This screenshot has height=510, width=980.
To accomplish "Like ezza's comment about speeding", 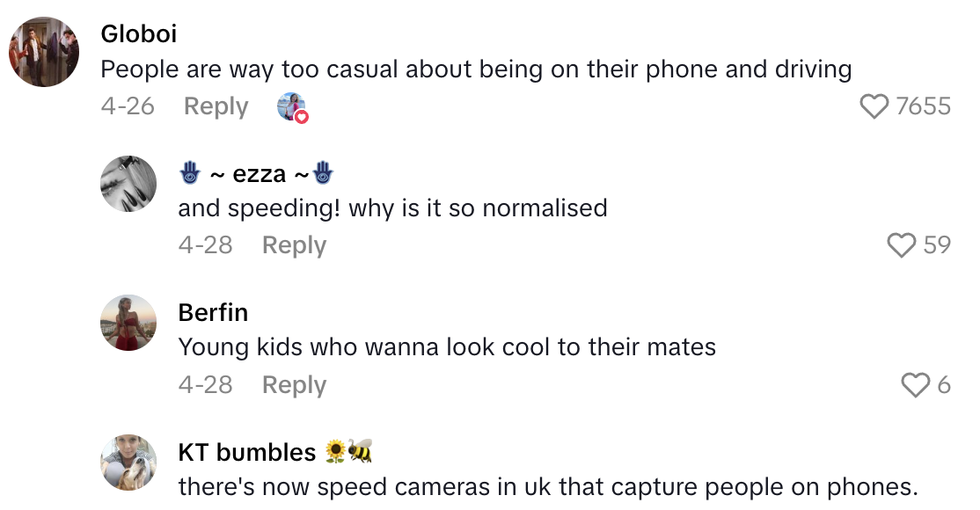I will 901,245.
